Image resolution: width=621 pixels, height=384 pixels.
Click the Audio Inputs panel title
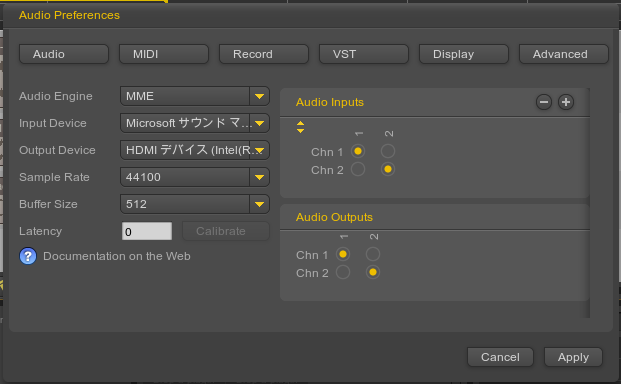(330, 102)
